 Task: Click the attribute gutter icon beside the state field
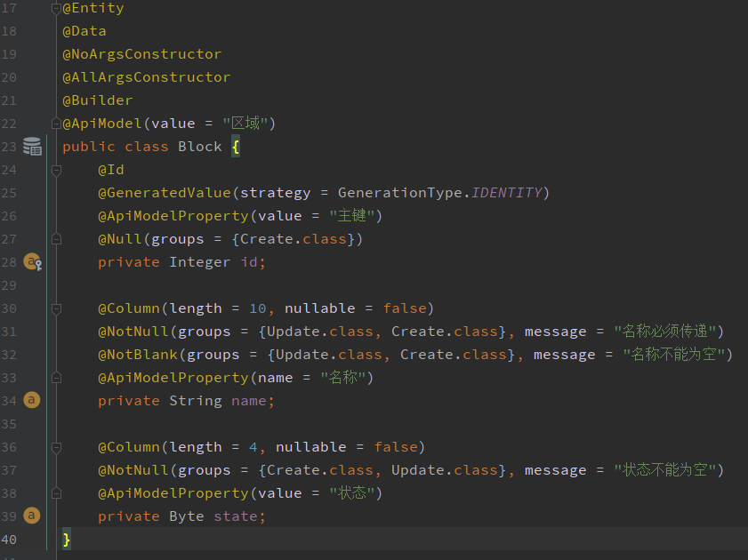32,516
